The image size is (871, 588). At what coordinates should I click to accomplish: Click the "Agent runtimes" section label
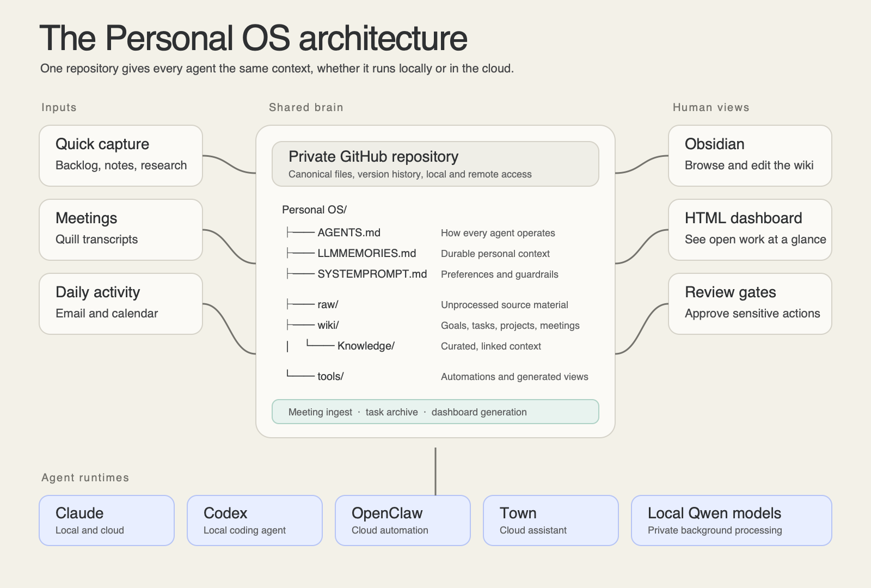coord(85,477)
